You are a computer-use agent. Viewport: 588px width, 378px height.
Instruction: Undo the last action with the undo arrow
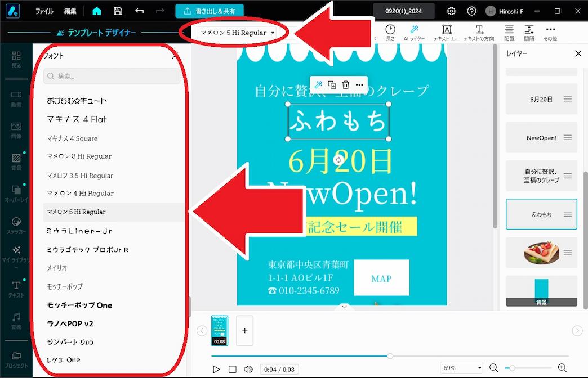click(140, 11)
